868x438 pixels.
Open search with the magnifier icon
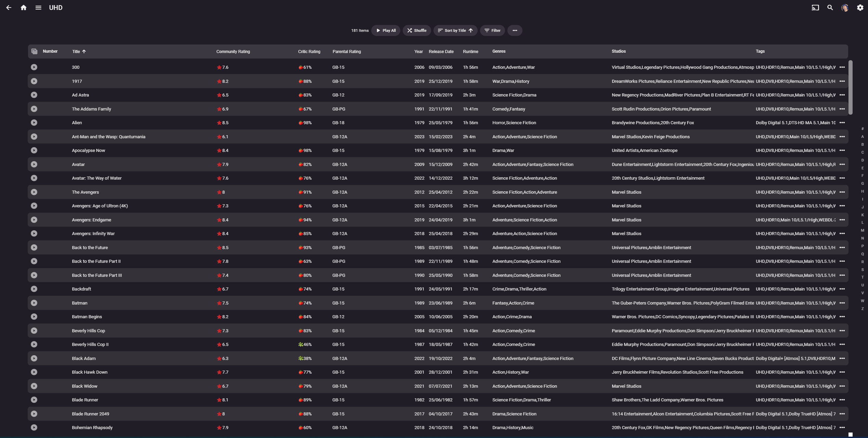click(830, 8)
